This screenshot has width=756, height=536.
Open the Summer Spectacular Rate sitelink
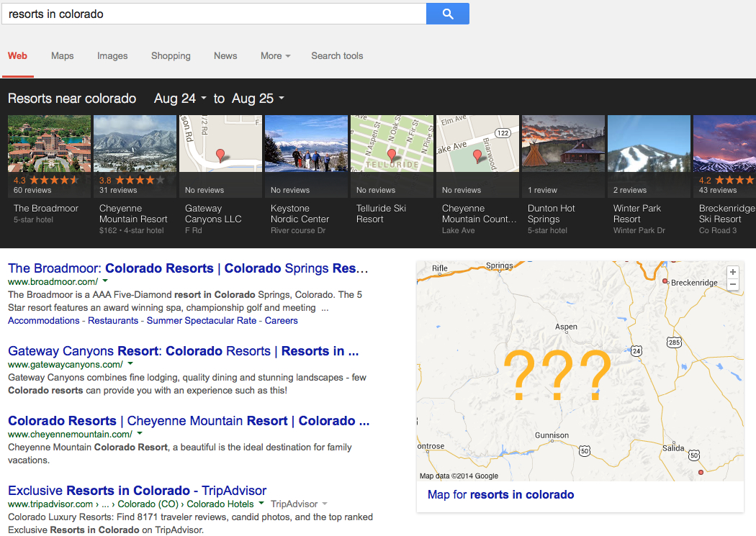coord(202,321)
